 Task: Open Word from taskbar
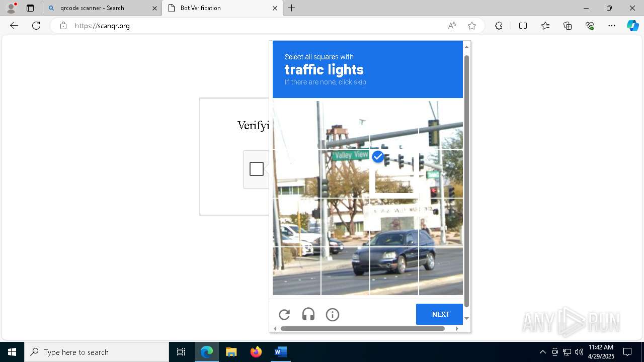coord(280,352)
